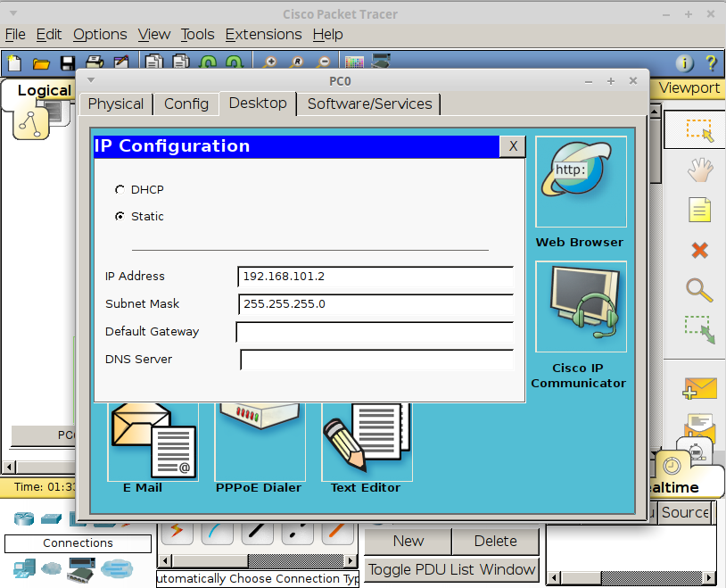Viewport: 726px width, 588px height.
Task: Click the connections scrollbar right arrow
Action: click(351, 561)
